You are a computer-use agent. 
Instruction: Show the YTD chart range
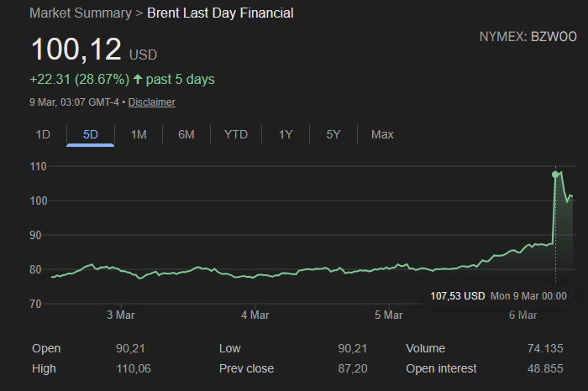[235, 134]
